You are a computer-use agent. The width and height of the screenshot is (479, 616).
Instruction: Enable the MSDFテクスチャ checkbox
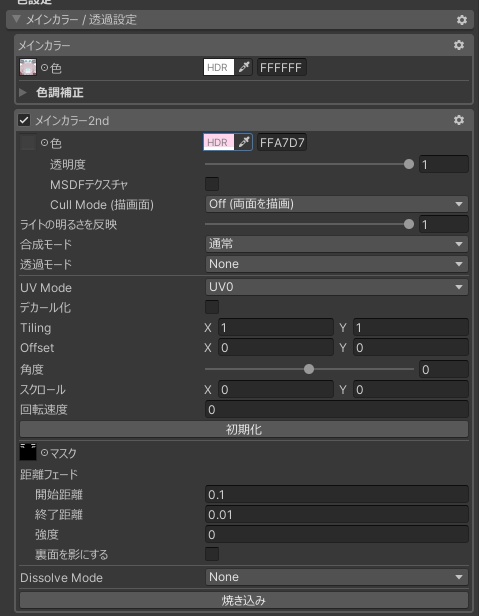coord(212,184)
